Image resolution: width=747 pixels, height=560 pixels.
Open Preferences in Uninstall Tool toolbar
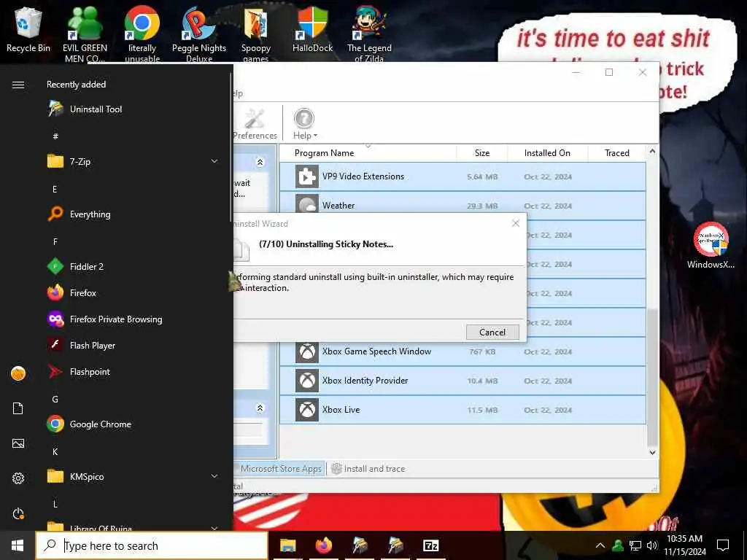pyautogui.click(x=255, y=124)
